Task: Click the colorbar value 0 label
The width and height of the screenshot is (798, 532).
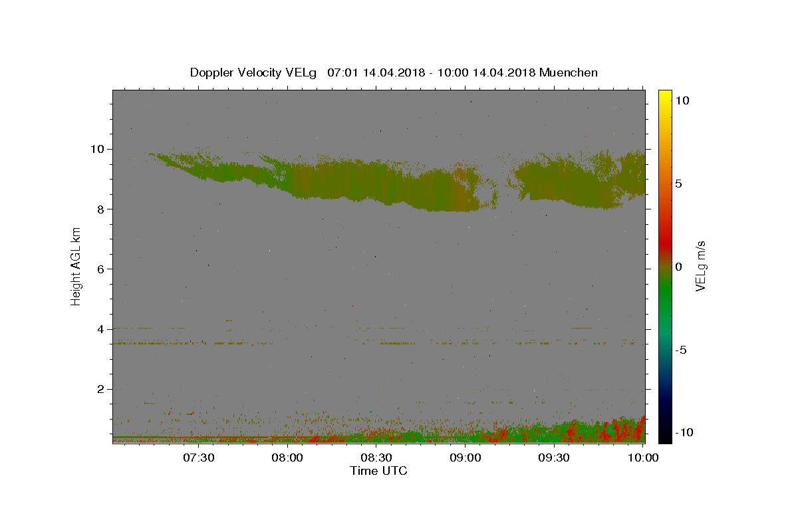Action: [679, 267]
